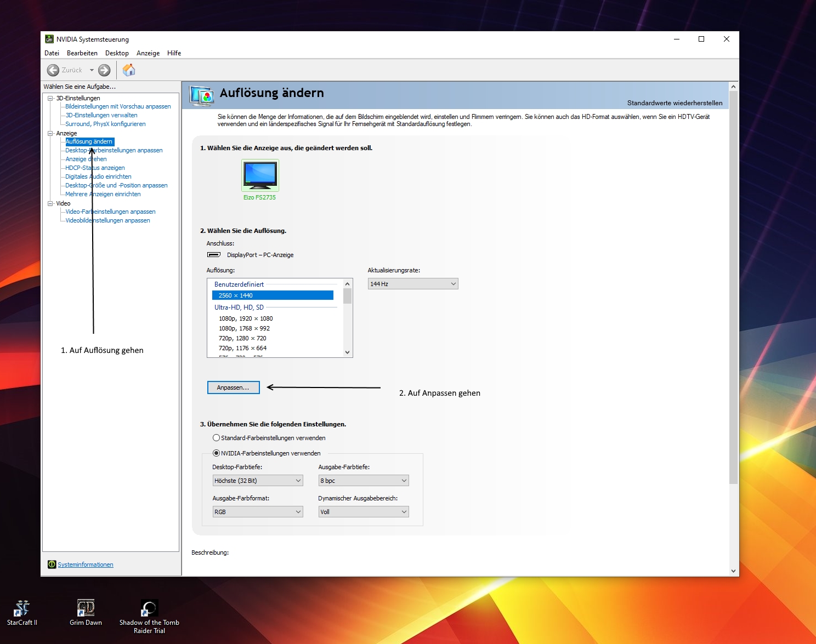Open Videobildeinstellungen anpassen
This screenshot has height=644, width=816.
(x=107, y=220)
